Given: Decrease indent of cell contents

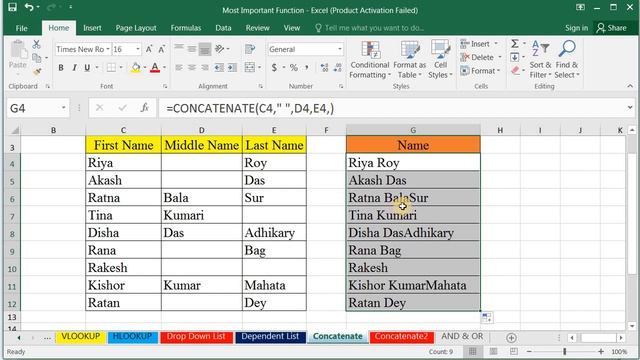Looking at the screenshot, I should click(x=219, y=67).
